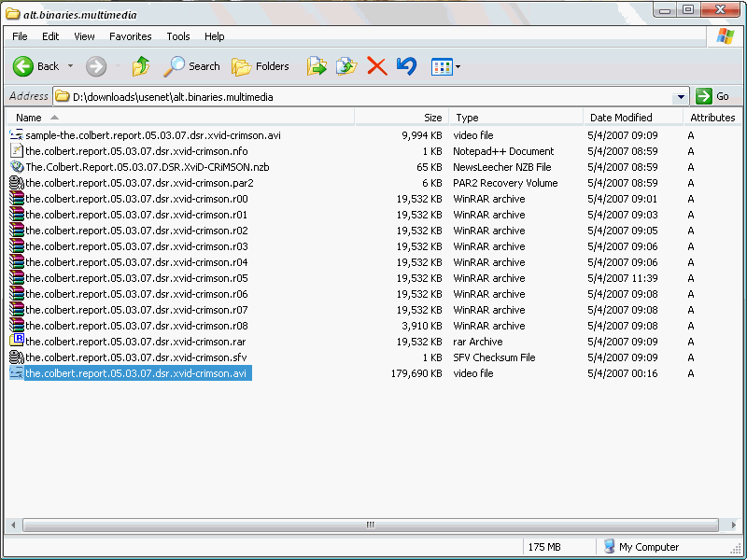This screenshot has height=560, width=747.
Task: Click the green Back arrow icon
Action: 22,66
